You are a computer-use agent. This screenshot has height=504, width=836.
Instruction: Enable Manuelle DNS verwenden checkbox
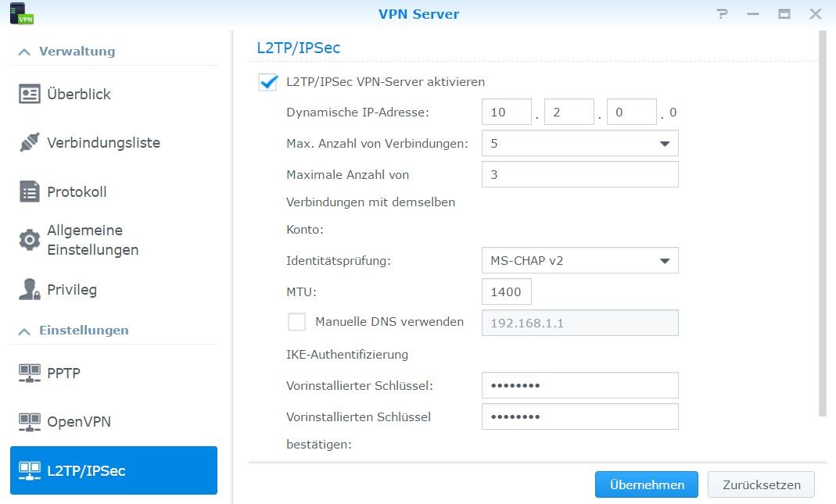(x=297, y=322)
